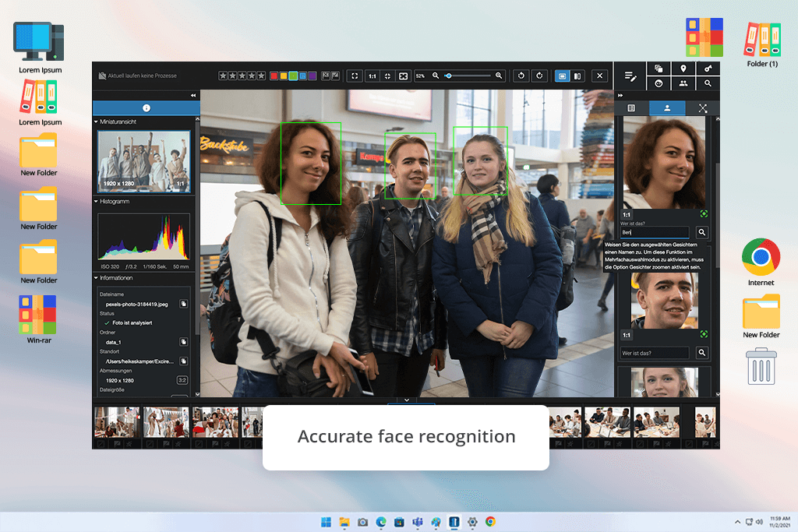Apply purple color label
The height and width of the screenshot is (532, 798).
(x=312, y=76)
